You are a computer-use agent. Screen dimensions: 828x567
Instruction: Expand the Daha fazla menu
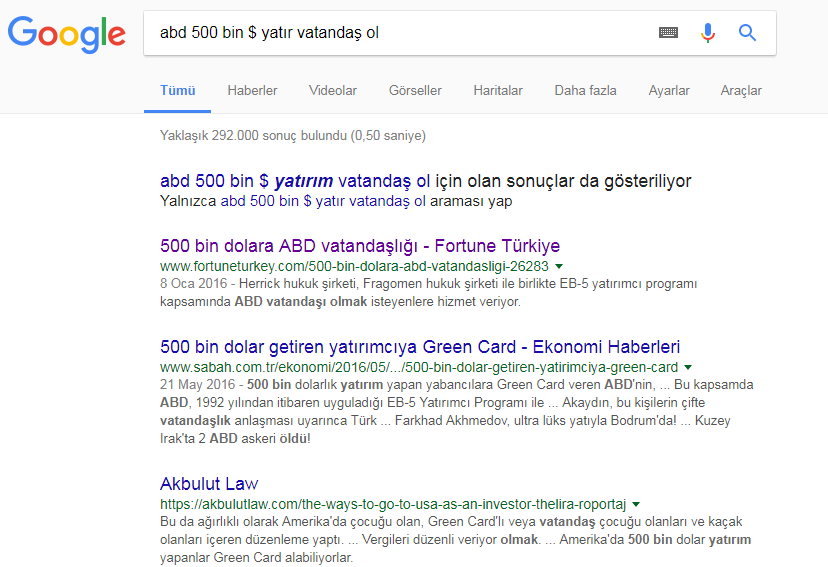coord(585,90)
